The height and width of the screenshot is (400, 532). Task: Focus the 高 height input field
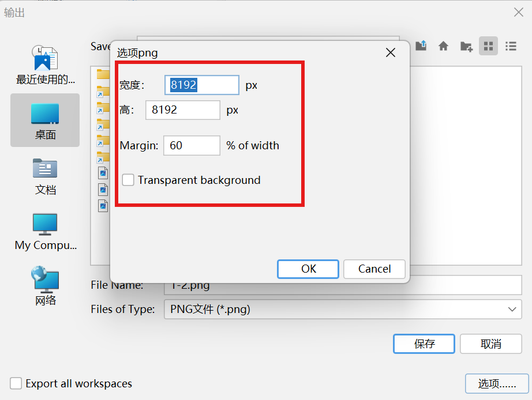(x=183, y=110)
